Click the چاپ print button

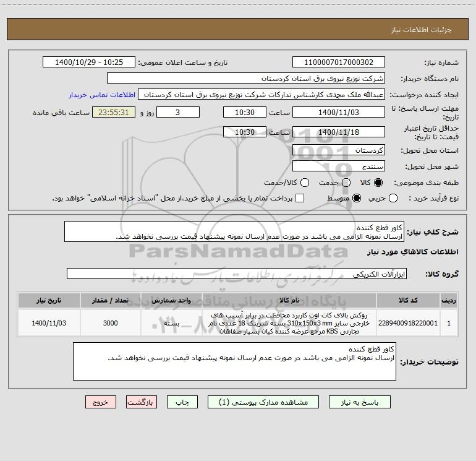coord(182,402)
